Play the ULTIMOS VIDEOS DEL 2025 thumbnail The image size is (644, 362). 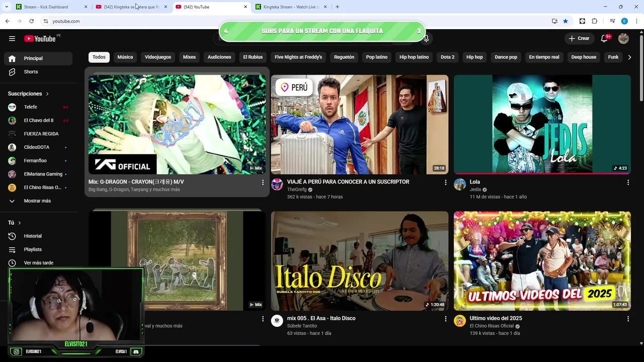pyautogui.click(x=542, y=261)
